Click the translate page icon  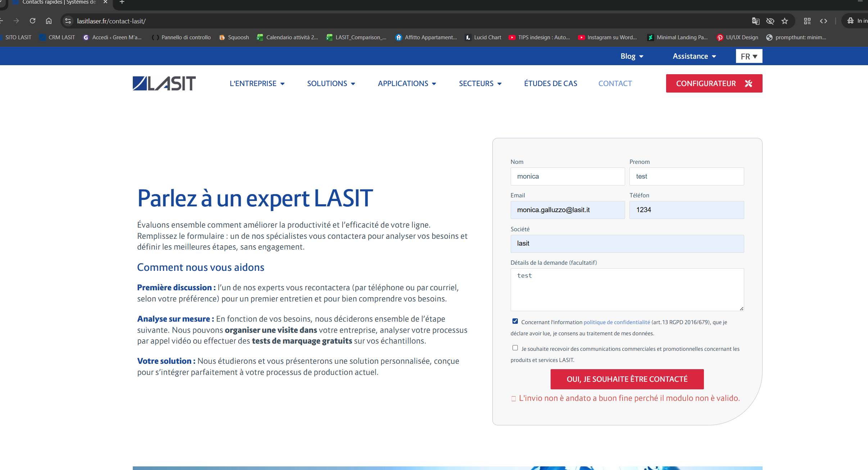[x=755, y=21]
